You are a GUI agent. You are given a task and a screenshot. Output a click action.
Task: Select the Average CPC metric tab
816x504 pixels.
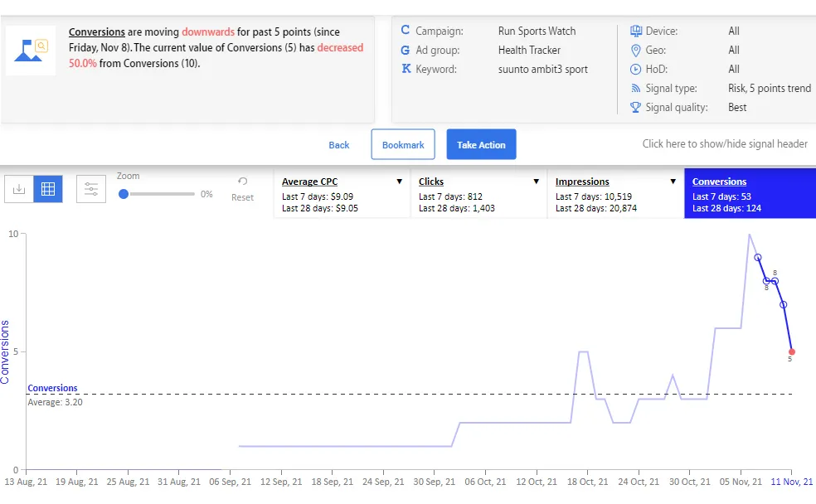click(x=342, y=193)
